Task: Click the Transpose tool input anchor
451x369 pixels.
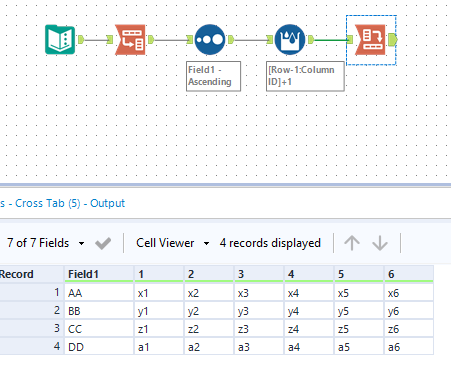Action: (110, 40)
